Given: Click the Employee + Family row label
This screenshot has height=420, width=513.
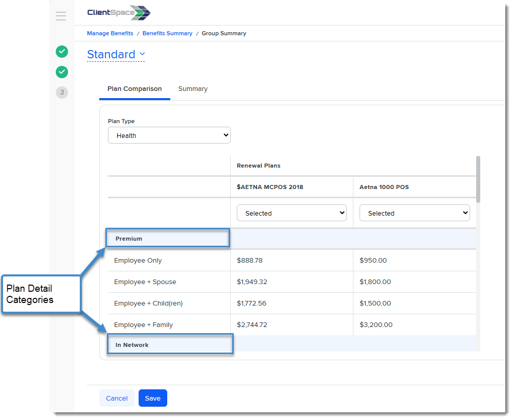Looking at the screenshot, I should tap(144, 325).
